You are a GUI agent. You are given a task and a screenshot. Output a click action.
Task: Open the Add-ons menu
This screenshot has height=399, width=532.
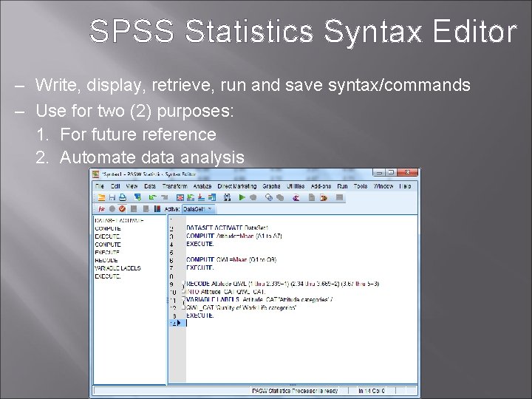pos(321,186)
